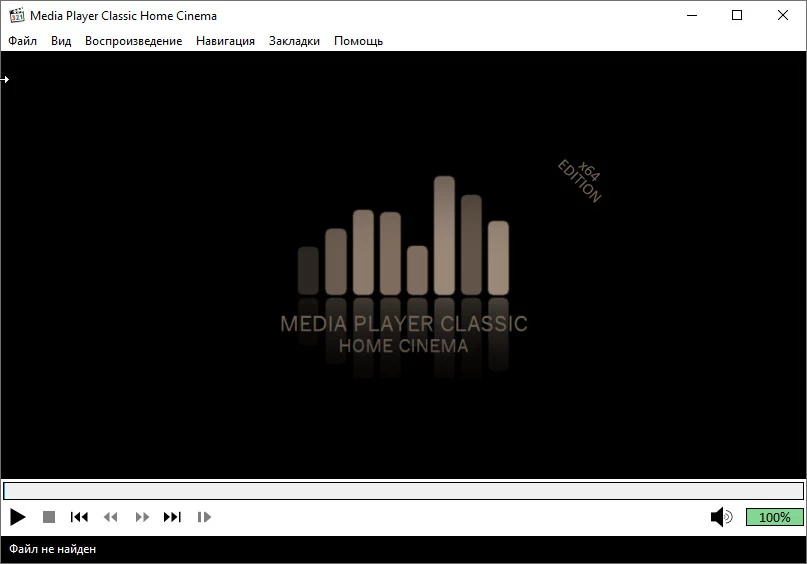807x564 pixels.
Task: Open the Вид menu
Action: click(61, 41)
